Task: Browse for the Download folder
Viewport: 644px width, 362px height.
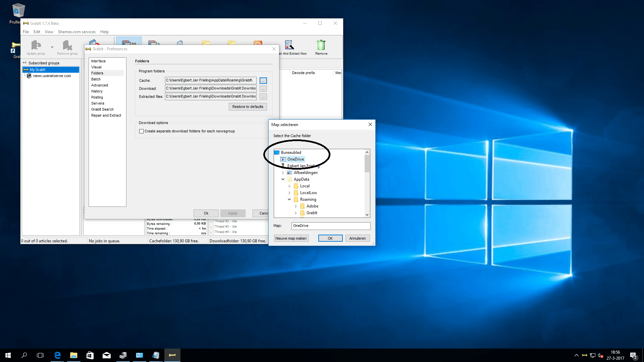Action: (x=263, y=89)
